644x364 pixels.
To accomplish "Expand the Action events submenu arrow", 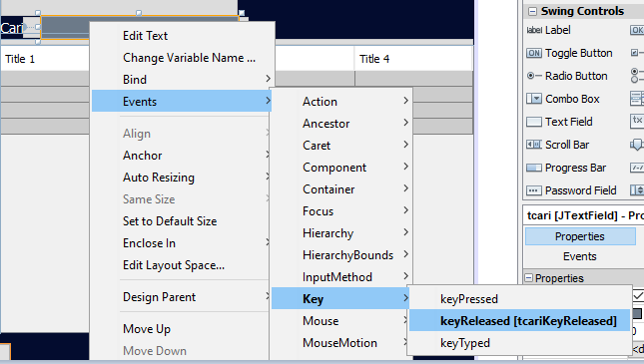I will click(405, 101).
